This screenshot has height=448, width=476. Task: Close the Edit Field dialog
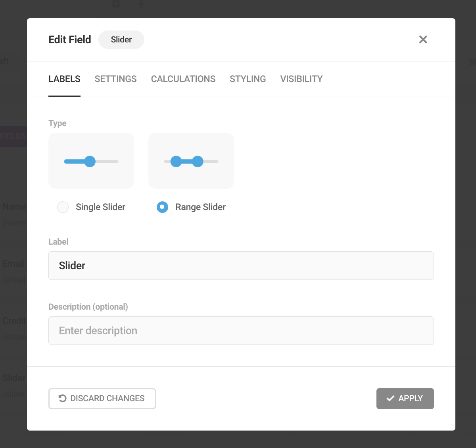point(423,40)
